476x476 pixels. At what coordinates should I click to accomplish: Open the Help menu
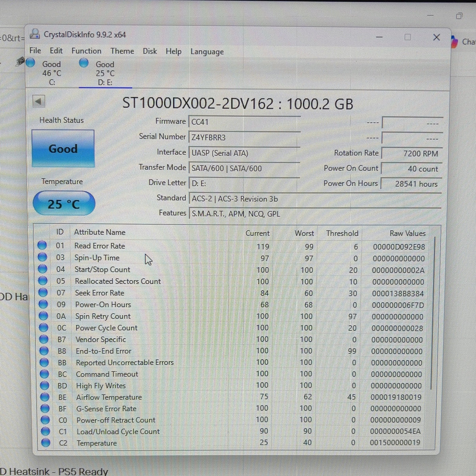173,51
